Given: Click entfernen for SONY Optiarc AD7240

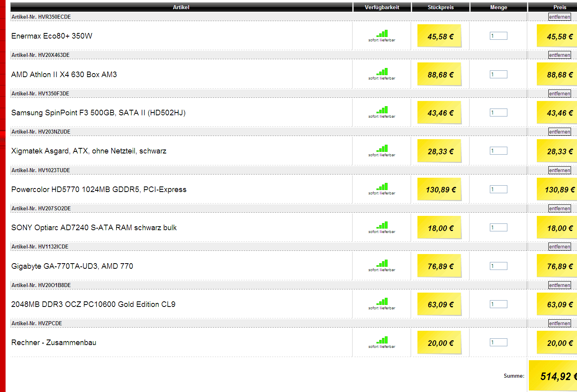Looking at the screenshot, I should click(x=559, y=208).
